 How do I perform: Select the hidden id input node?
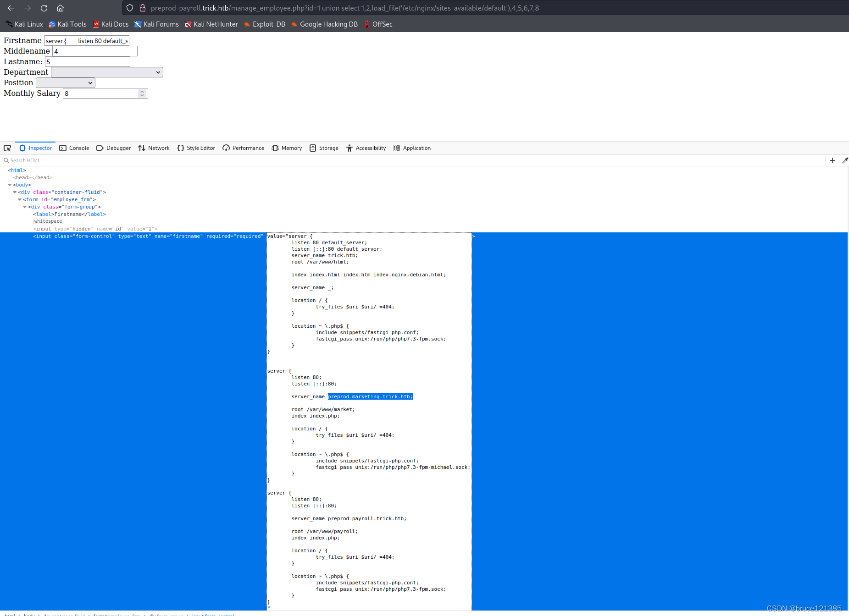(95, 229)
